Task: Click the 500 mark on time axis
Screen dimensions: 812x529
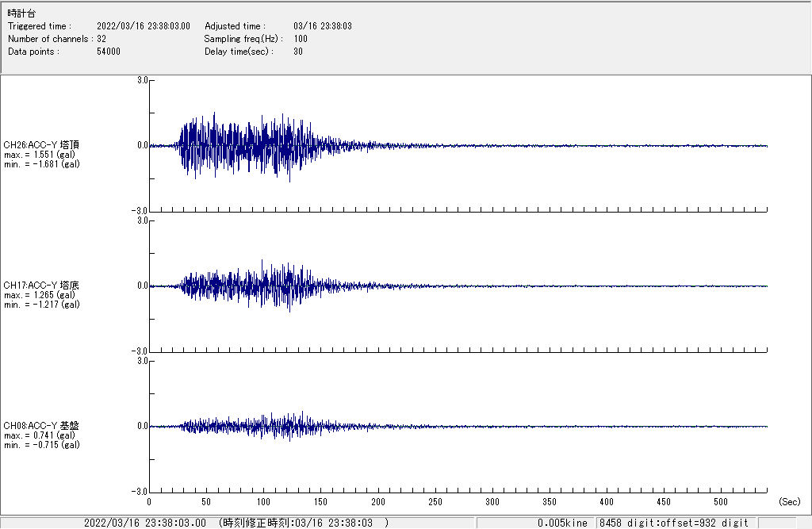Action: [721, 502]
